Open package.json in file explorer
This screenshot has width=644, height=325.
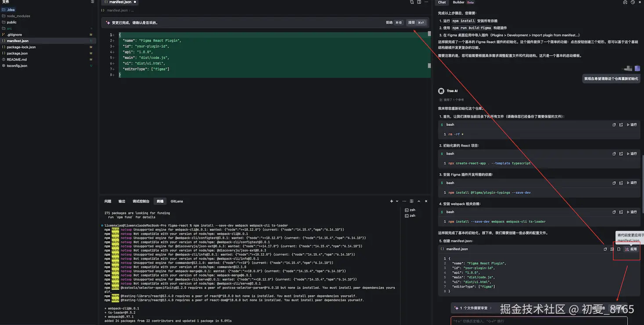click(x=48, y=53)
